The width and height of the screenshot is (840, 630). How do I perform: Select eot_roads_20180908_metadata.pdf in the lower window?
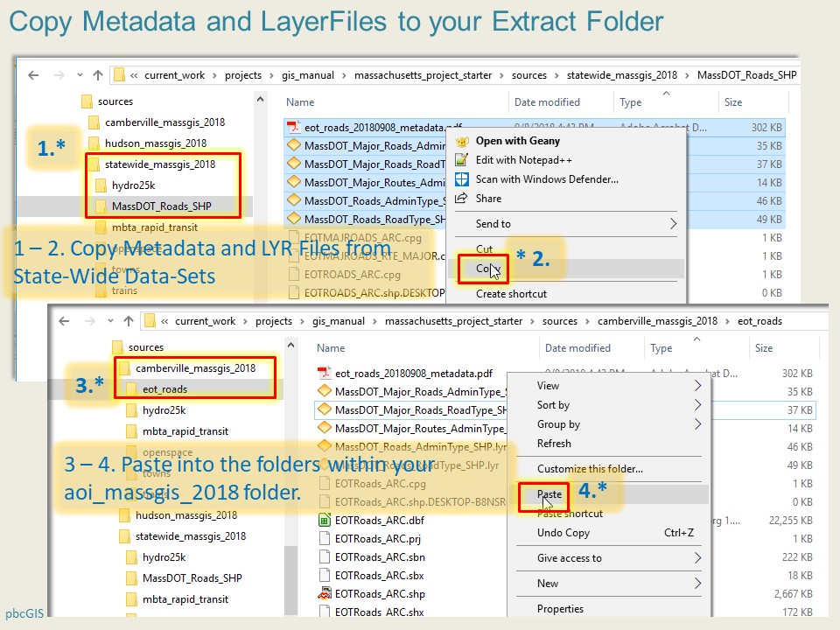tap(413, 373)
